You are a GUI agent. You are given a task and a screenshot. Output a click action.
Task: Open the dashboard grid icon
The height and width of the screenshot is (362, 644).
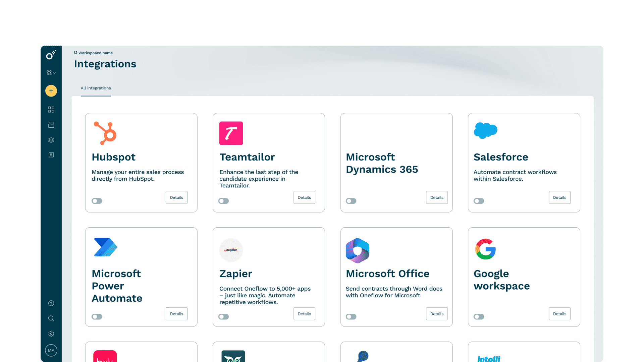coord(51,110)
